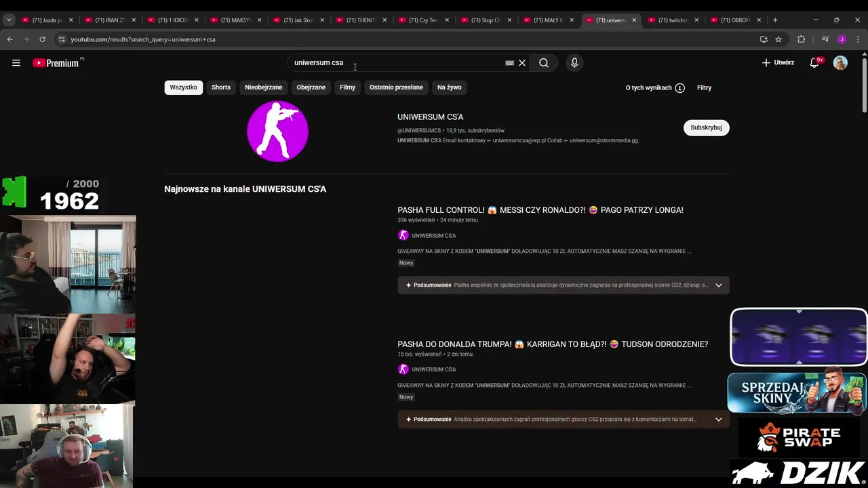This screenshot has height=488, width=868.
Task: Open the on-screen keyboard icon in search box
Action: coord(509,63)
